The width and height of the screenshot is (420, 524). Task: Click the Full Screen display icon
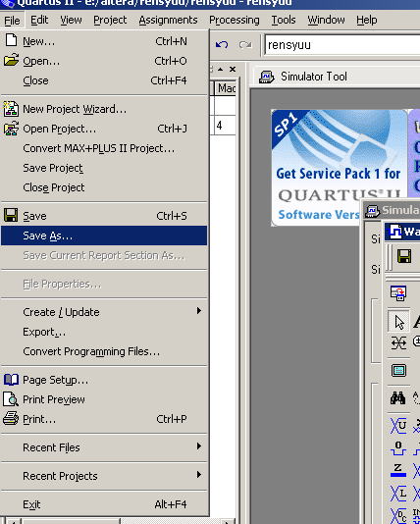398,370
